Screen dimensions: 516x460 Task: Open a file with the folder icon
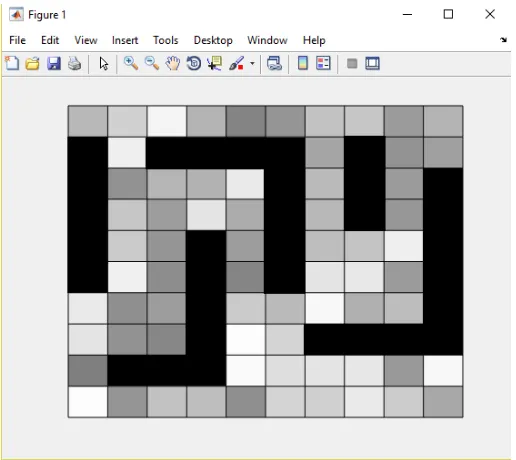pos(33,63)
